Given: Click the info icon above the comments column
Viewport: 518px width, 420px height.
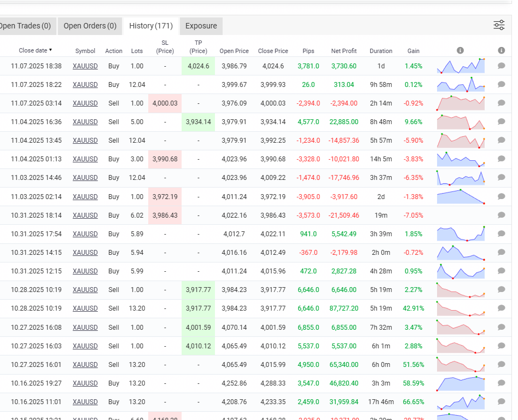Looking at the screenshot, I should click(501, 50).
